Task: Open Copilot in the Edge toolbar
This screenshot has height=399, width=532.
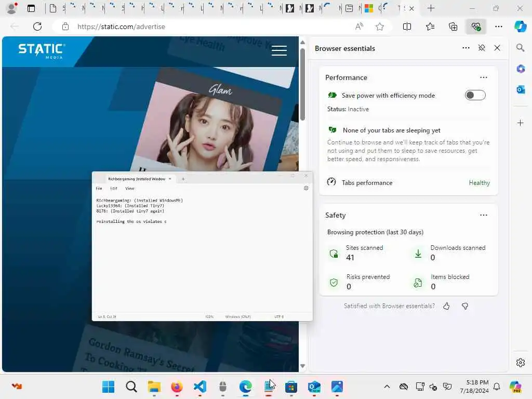Action: tap(520, 26)
